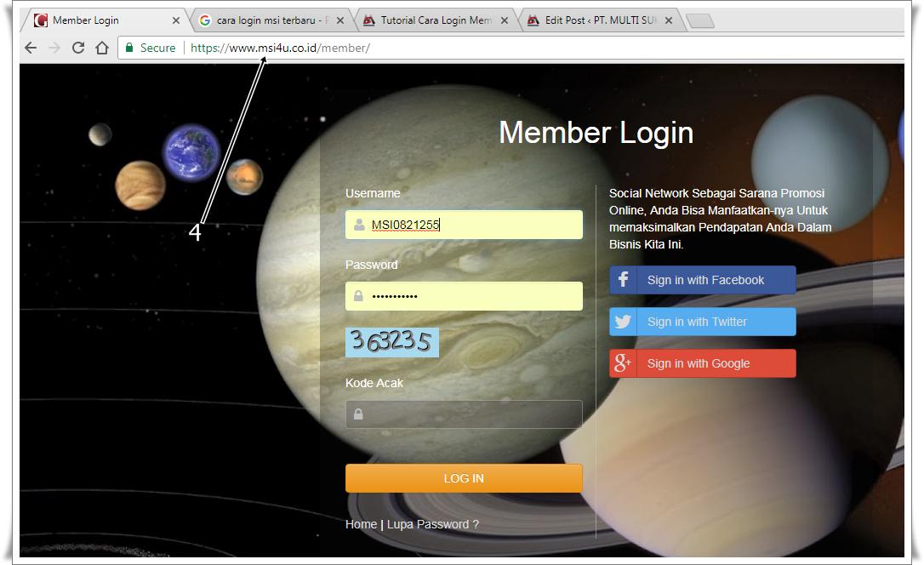Close the Member Login tab

pyautogui.click(x=175, y=20)
